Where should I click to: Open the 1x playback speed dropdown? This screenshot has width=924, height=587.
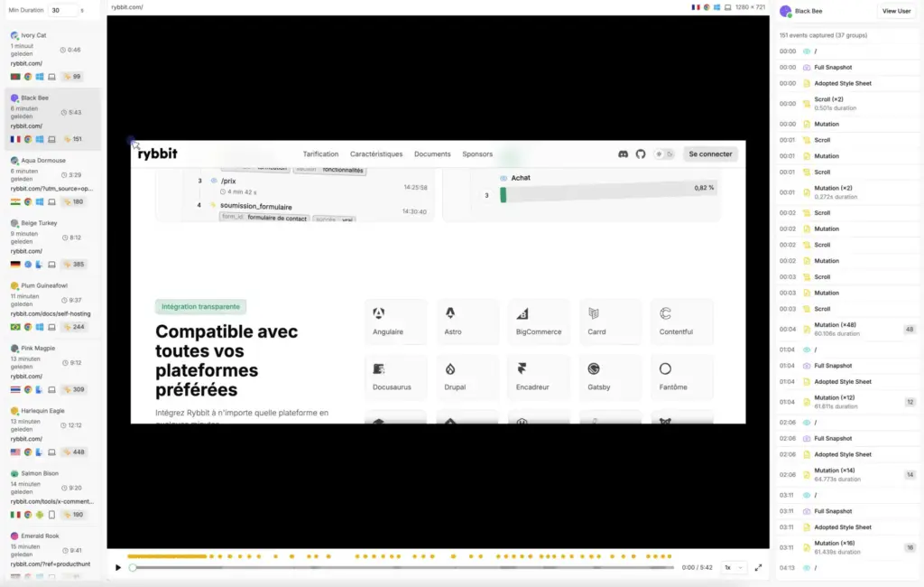[x=733, y=568]
